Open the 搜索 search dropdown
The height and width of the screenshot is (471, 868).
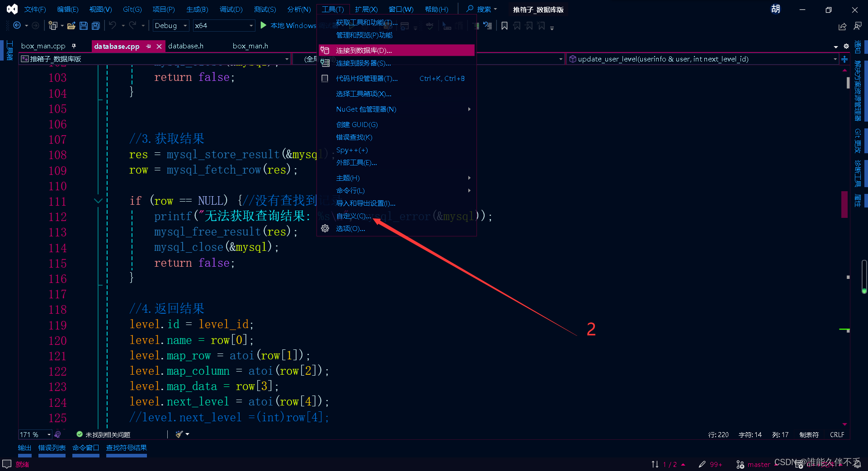tap(482, 9)
